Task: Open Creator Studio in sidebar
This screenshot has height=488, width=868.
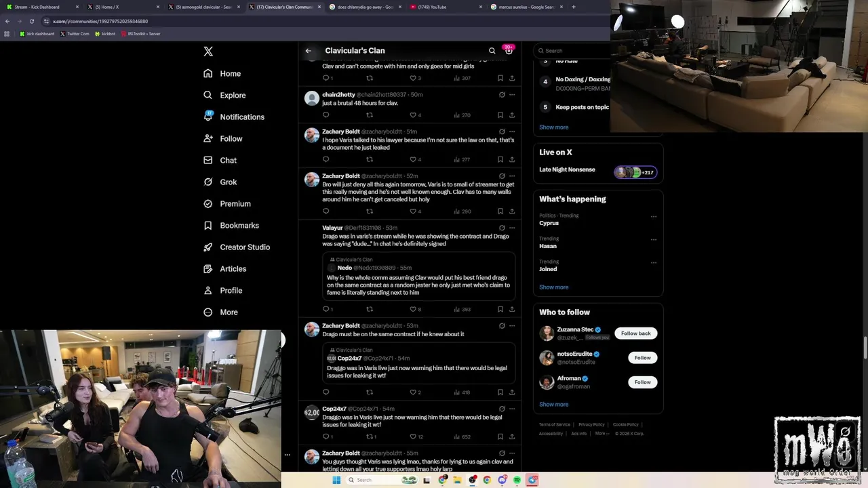Action: [x=237, y=247]
